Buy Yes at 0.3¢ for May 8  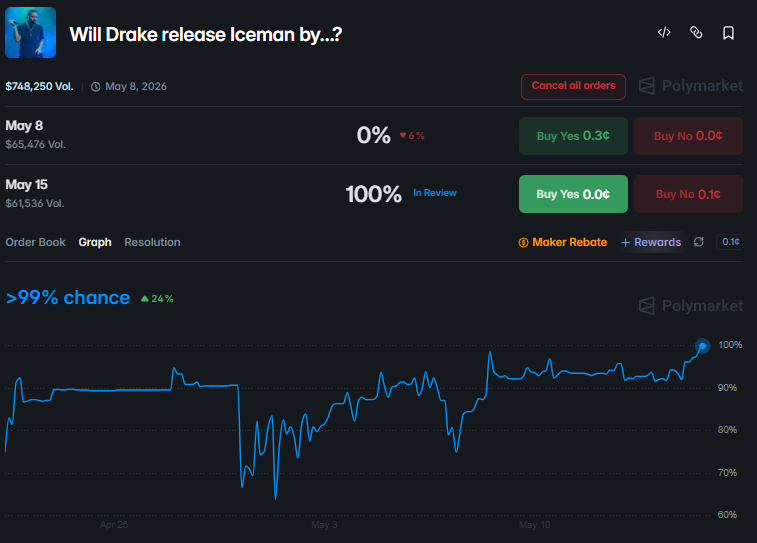(573, 136)
